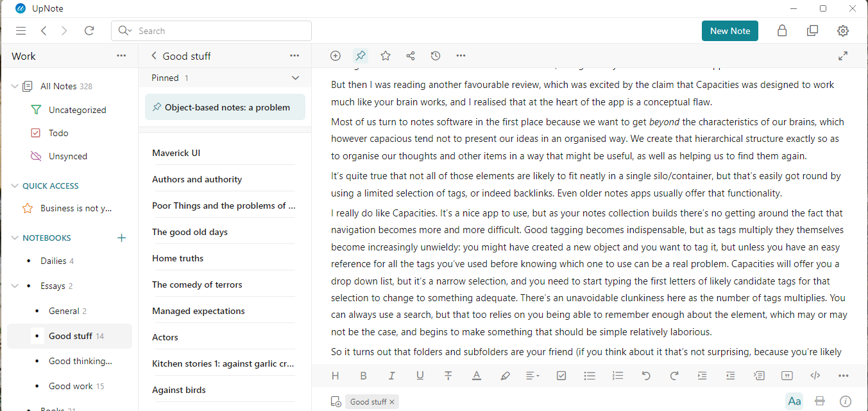The height and width of the screenshot is (411, 868).
Task: Toggle strikethrough formatting
Action: point(448,375)
